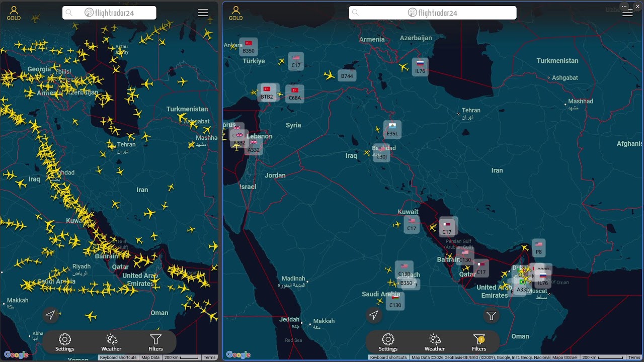Screen dimensions: 644x362
Task: Click round filter funnel button on right map
Action: [492, 316]
